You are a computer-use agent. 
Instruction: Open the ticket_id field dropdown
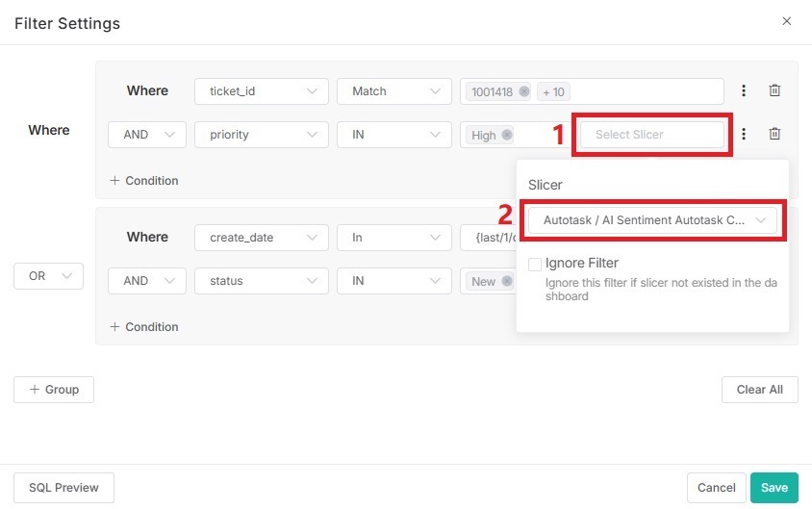(x=261, y=91)
